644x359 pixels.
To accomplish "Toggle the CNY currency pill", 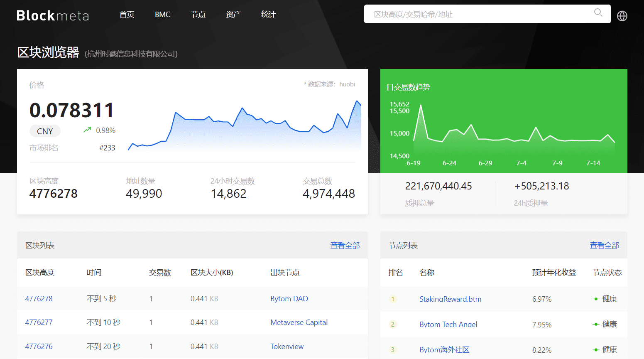I will coord(45,131).
